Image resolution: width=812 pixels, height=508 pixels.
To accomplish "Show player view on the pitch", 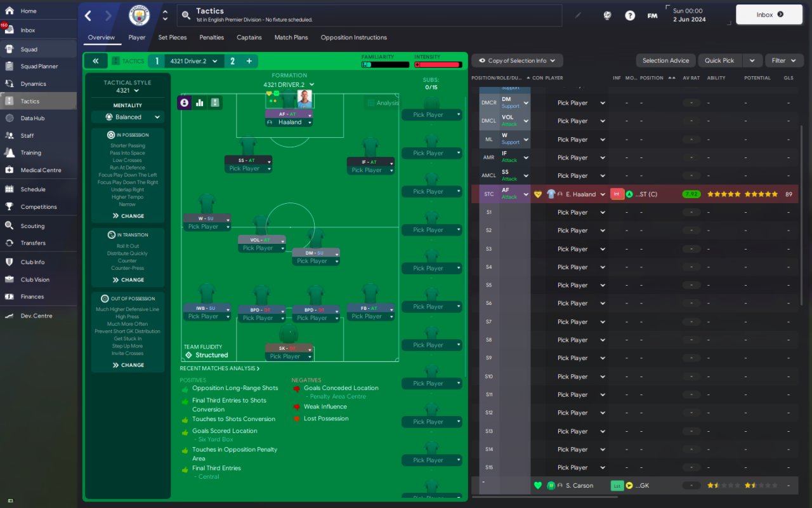I will click(185, 102).
